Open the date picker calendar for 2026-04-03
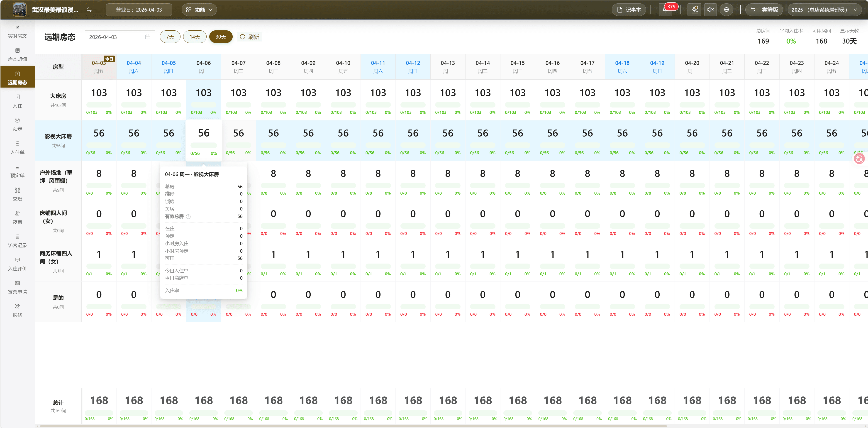 [148, 37]
